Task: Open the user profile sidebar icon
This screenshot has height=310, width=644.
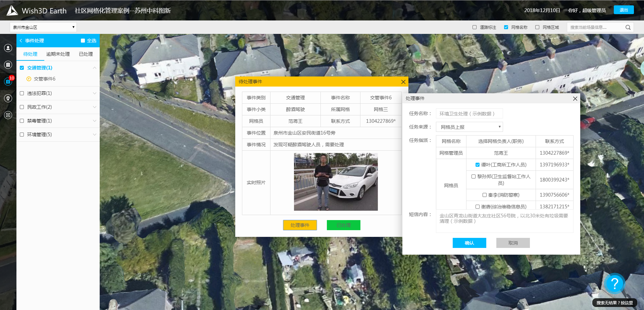Action: [x=8, y=48]
